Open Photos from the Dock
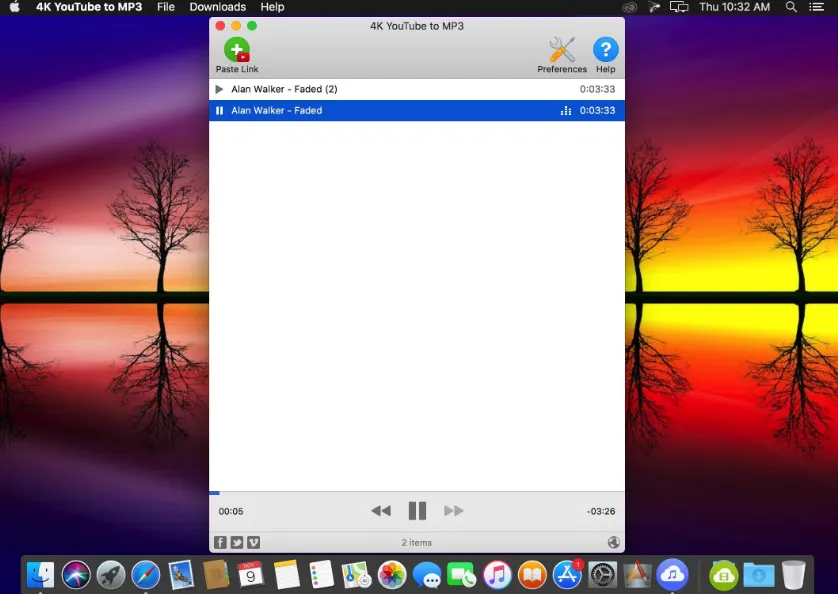The height and width of the screenshot is (594, 838). [392, 575]
